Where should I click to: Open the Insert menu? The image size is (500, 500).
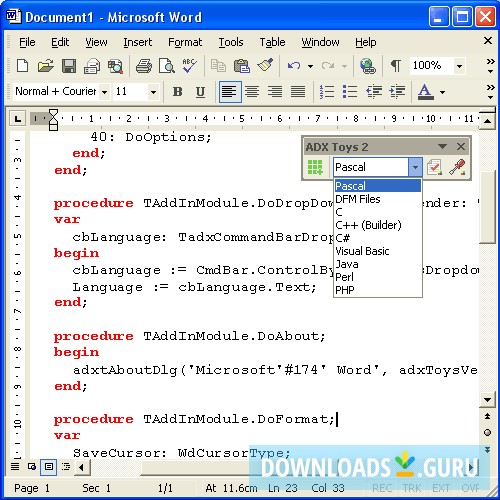[x=137, y=42]
